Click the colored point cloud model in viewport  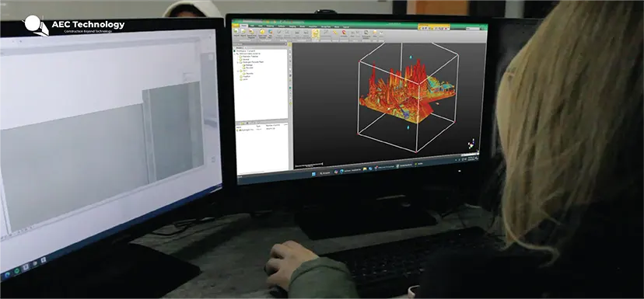click(x=407, y=93)
